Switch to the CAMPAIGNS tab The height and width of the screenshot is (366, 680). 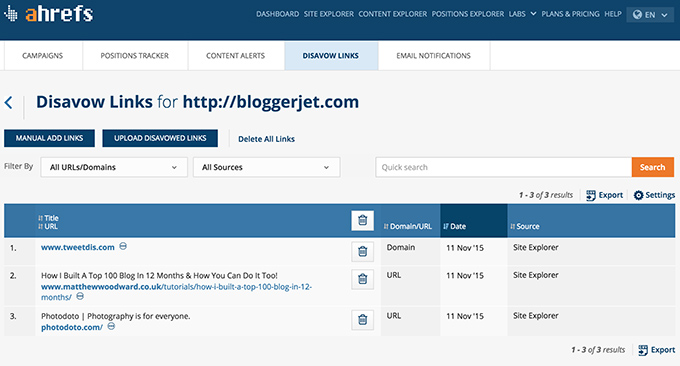(x=42, y=56)
